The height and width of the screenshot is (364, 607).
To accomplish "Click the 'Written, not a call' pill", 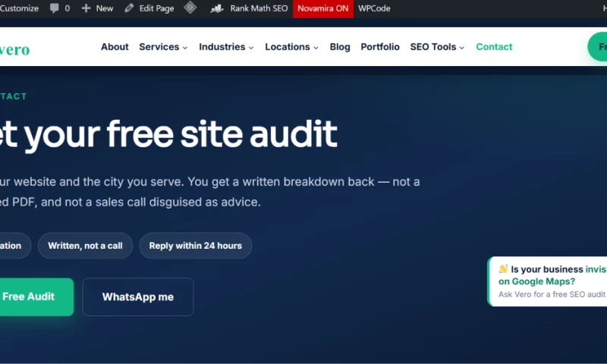I will tap(85, 246).
